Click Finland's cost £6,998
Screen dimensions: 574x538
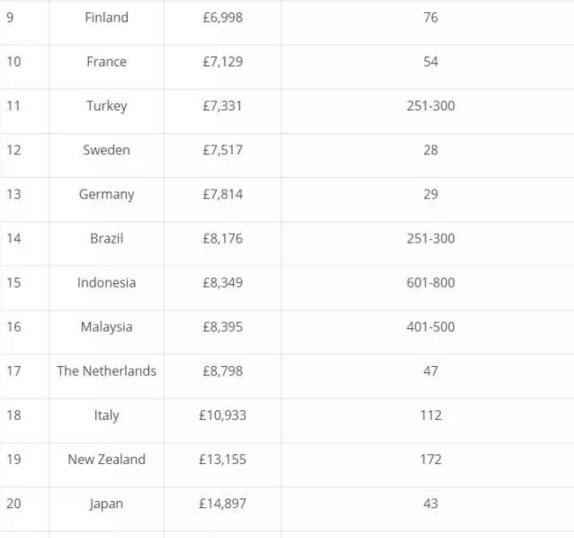point(223,18)
